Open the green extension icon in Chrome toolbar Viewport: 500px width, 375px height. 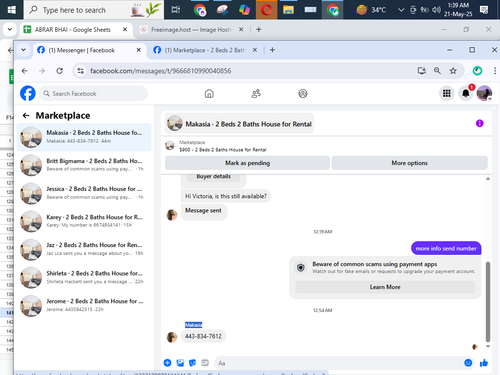click(477, 71)
